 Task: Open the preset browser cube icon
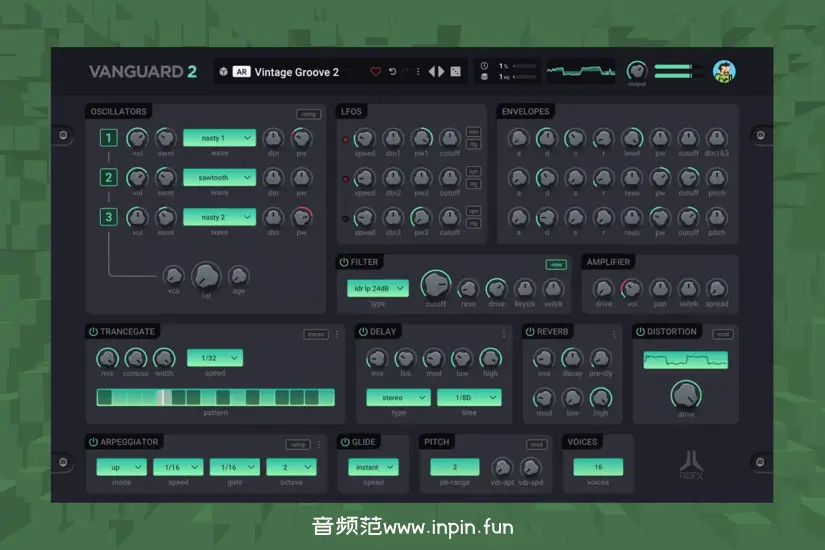(x=222, y=72)
